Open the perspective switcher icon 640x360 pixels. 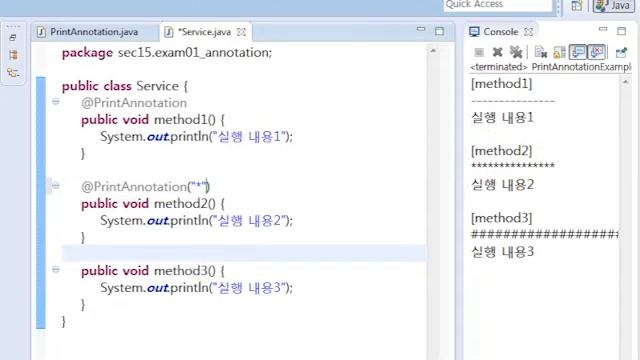coord(577,6)
